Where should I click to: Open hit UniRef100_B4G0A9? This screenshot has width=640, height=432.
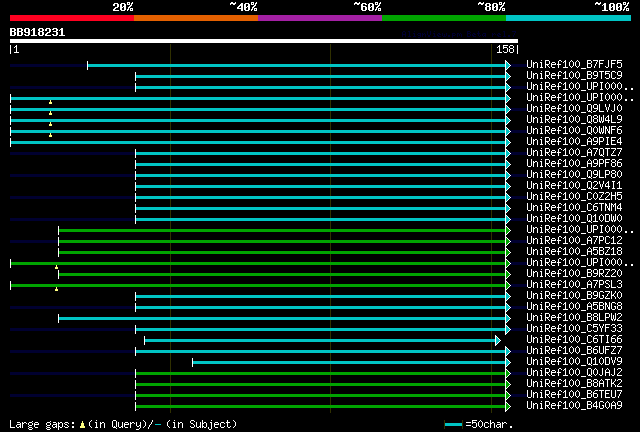point(574,406)
